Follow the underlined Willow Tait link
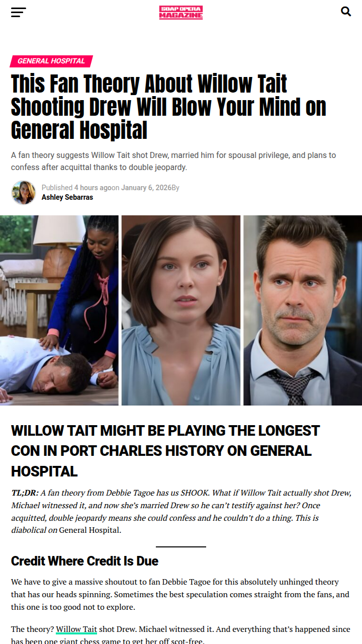This screenshot has height=644, width=362. point(76,629)
